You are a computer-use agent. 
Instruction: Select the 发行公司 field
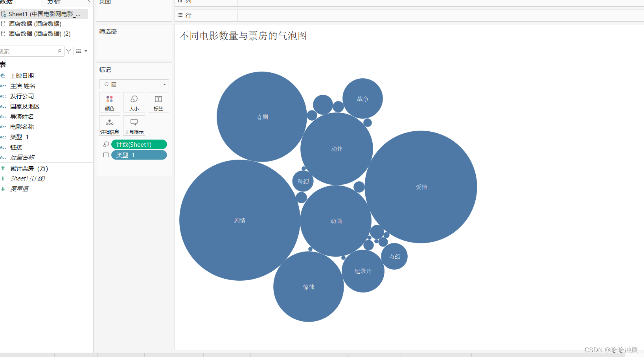click(22, 96)
